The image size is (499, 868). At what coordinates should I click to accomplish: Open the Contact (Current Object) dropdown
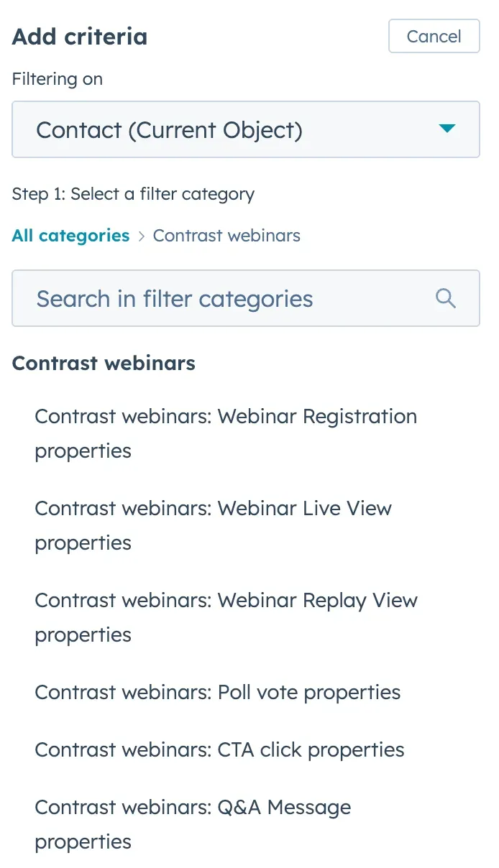pyautogui.click(x=246, y=129)
